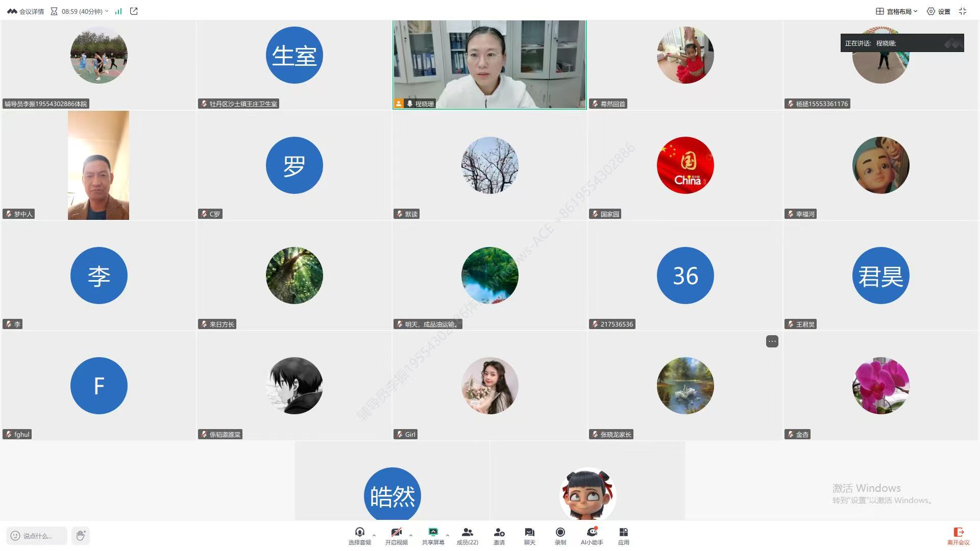Click the 邀请 invite icon
This screenshot has width=980, height=551.
click(499, 536)
